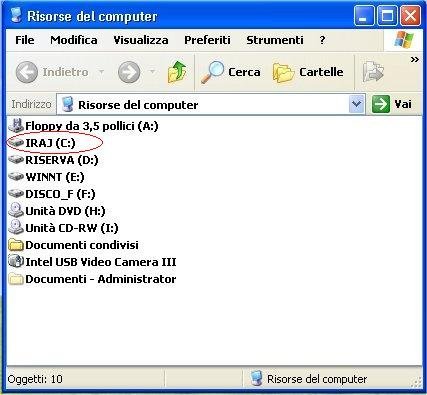Go up one folder level

coord(177,71)
